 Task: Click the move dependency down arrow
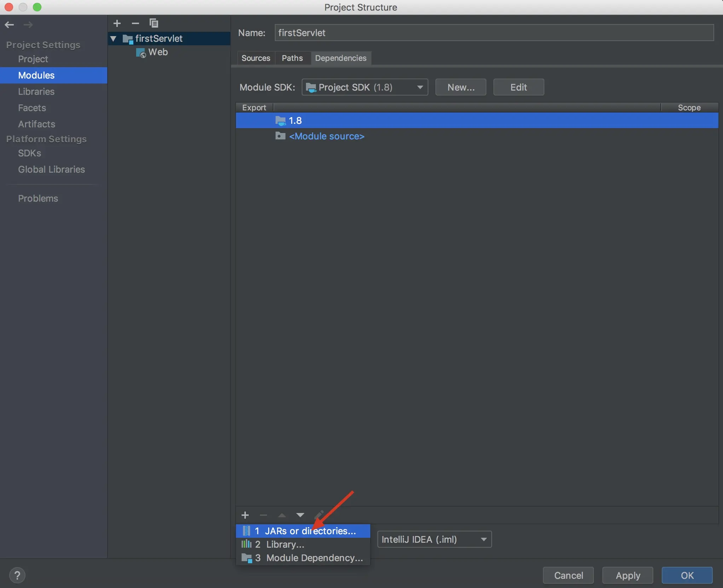click(300, 515)
